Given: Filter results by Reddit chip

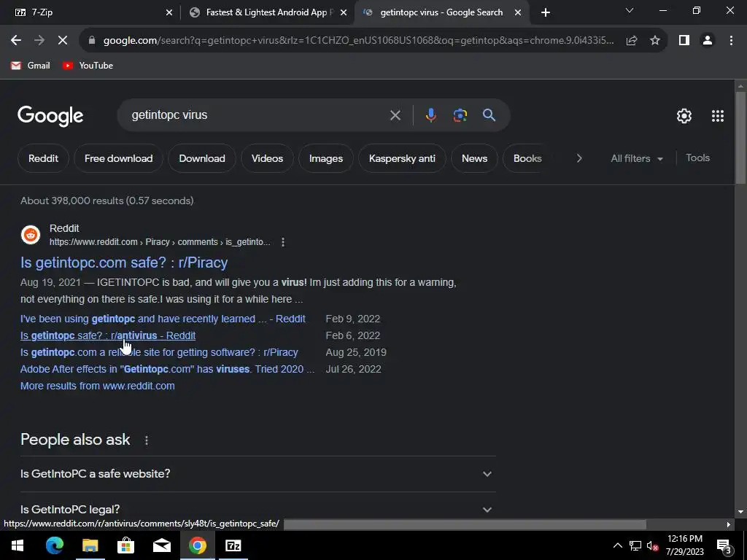Looking at the screenshot, I should 43,158.
